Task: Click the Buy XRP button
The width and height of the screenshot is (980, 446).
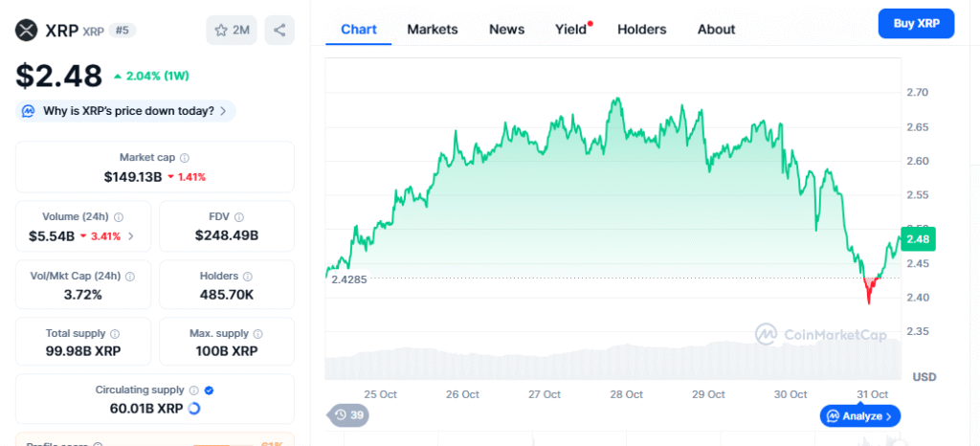Action: tap(916, 23)
